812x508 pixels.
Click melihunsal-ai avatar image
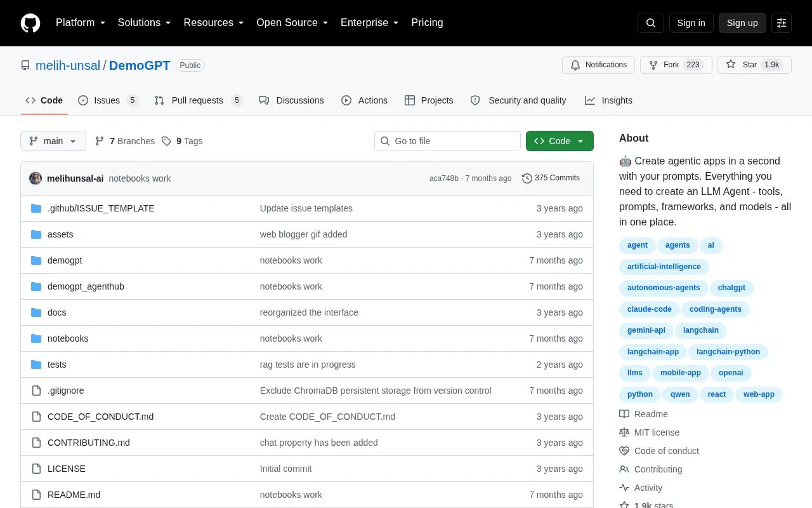(36, 178)
